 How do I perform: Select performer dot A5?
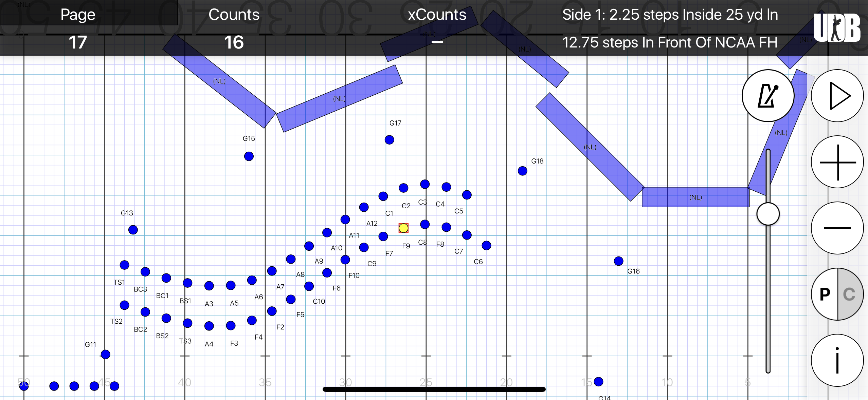[x=231, y=285]
